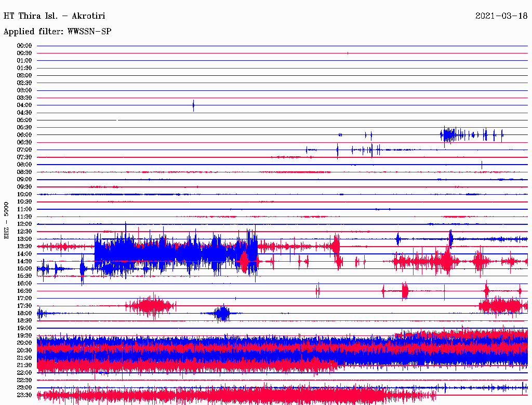Click the 11:00 time label
The width and height of the screenshot is (532, 405).
pyautogui.click(x=24, y=209)
